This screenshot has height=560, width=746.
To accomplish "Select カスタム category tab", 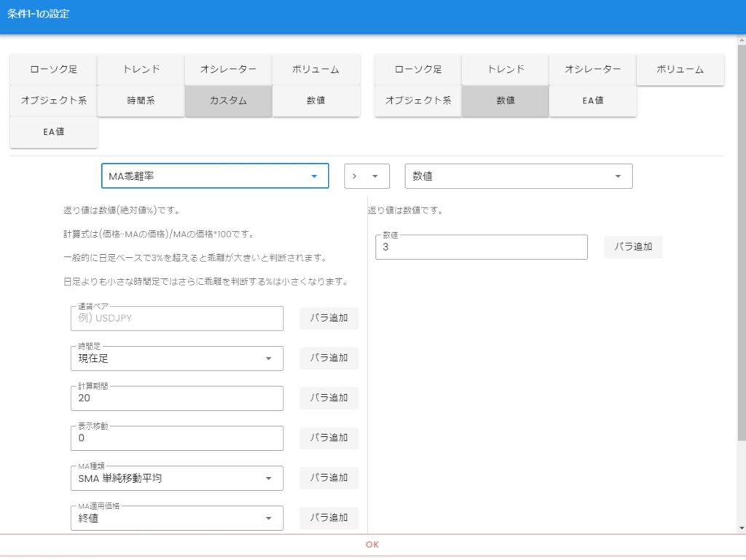I will pos(228,100).
